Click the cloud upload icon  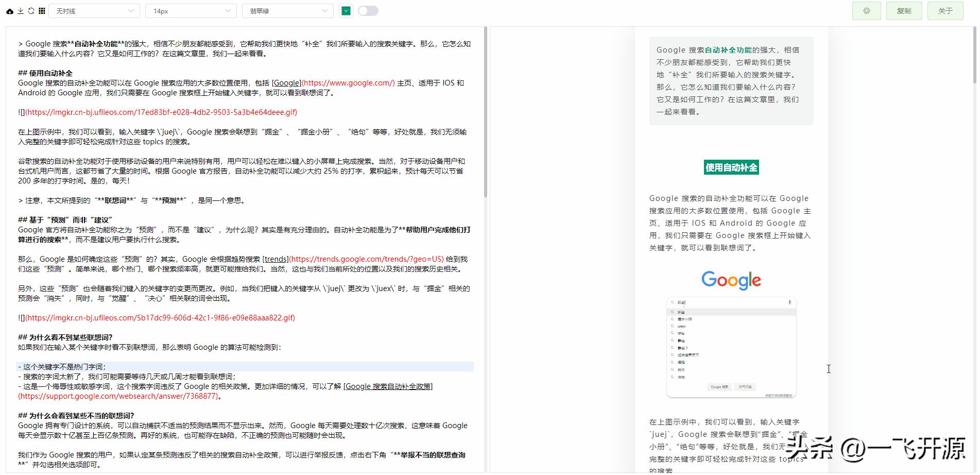[9, 10]
